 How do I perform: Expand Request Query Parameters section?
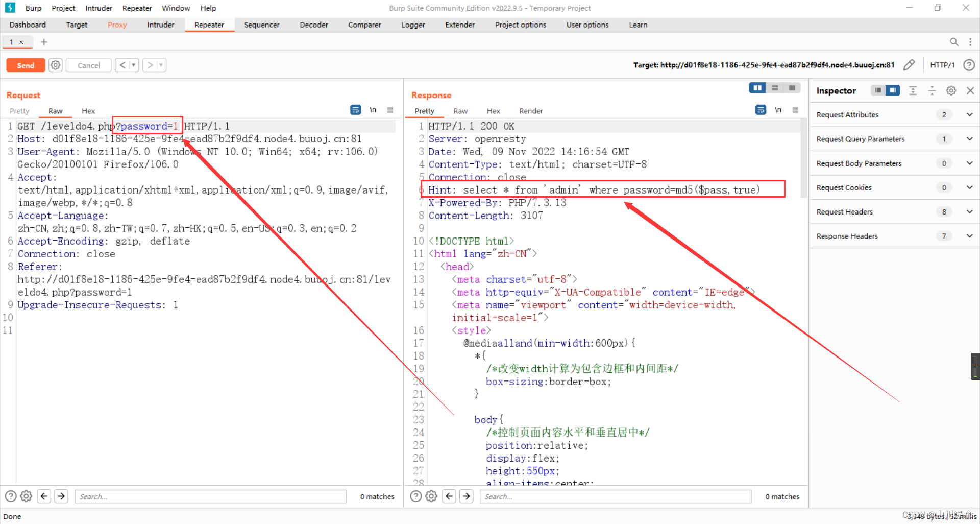(x=895, y=139)
